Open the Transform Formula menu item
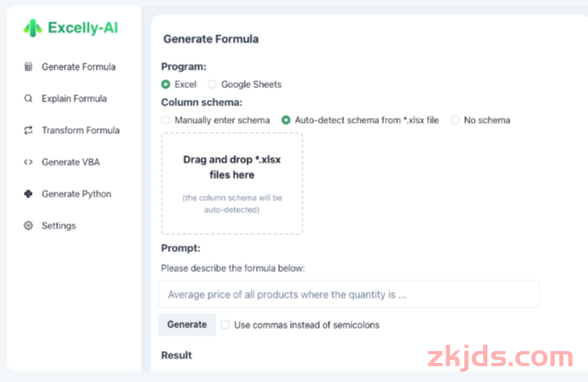Screen dimensions: 588x382 coord(81,131)
